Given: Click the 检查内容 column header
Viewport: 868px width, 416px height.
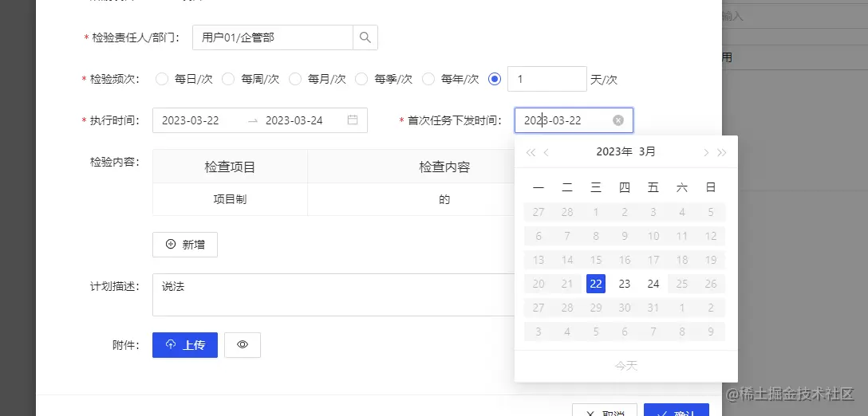Looking at the screenshot, I should (x=444, y=167).
